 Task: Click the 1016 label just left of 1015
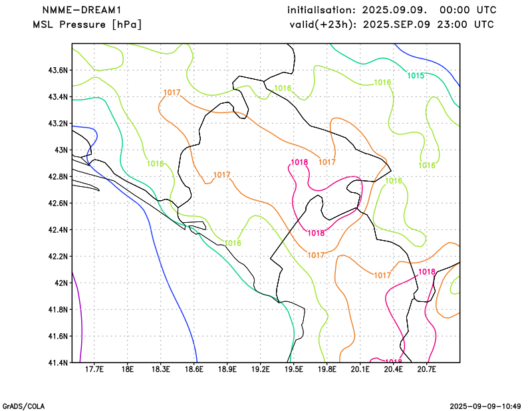coord(382,82)
